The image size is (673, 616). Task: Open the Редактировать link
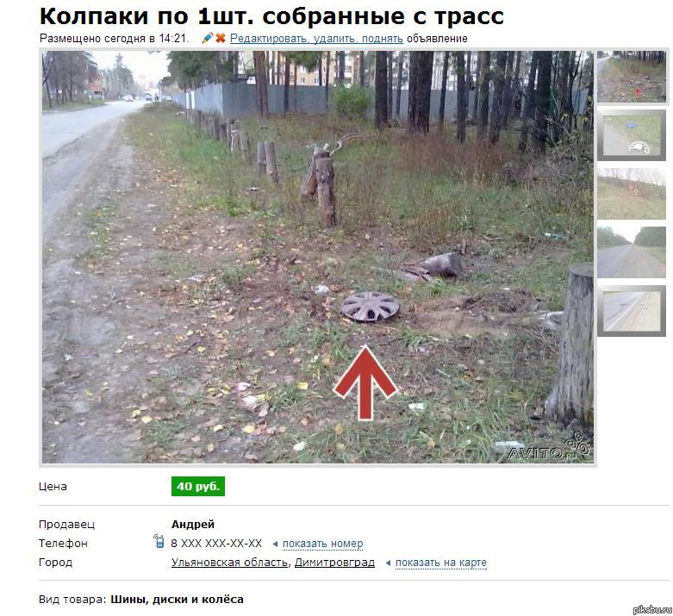coord(269,39)
